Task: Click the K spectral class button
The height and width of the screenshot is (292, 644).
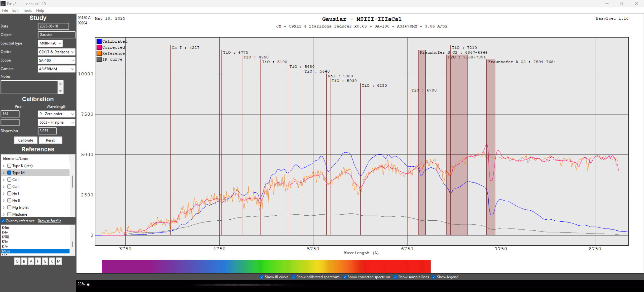Action: pyautogui.click(x=52, y=261)
